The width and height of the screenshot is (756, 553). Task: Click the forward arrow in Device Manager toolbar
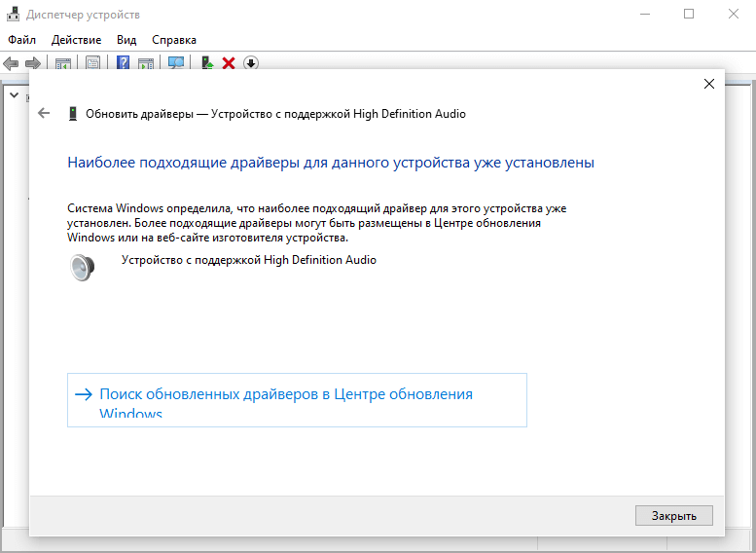(x=33, y=63)
